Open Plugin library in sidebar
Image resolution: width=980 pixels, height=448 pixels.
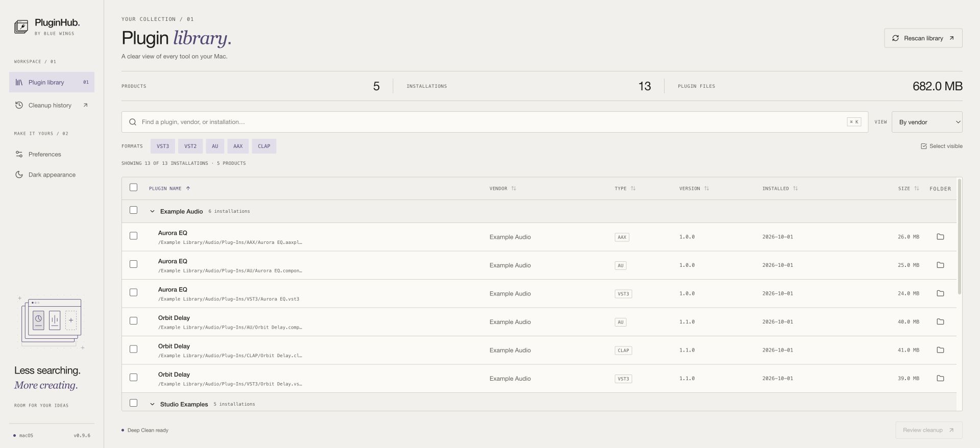(x=52, y=82)
